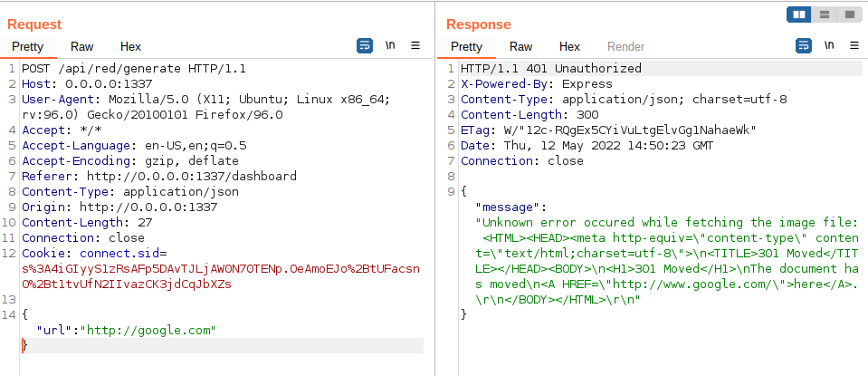Switch to Response Raw tab

pyautogui.click(x=521, y=47)
